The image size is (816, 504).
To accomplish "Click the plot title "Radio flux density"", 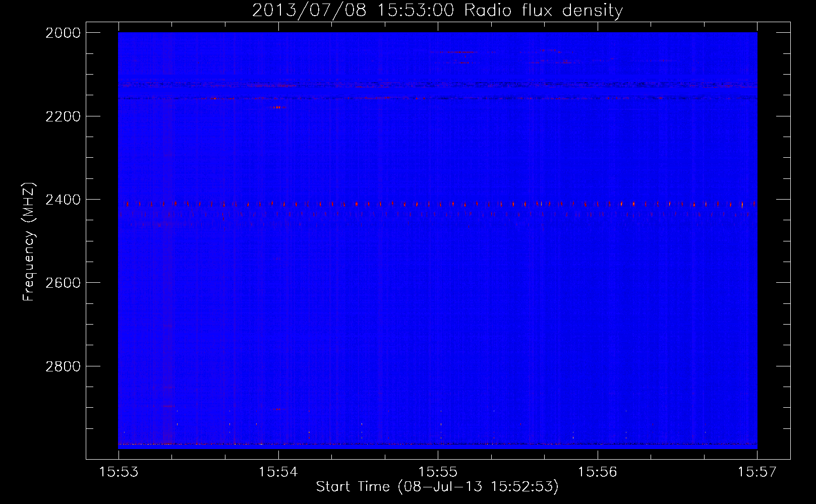I will click(x=543, y=10).
